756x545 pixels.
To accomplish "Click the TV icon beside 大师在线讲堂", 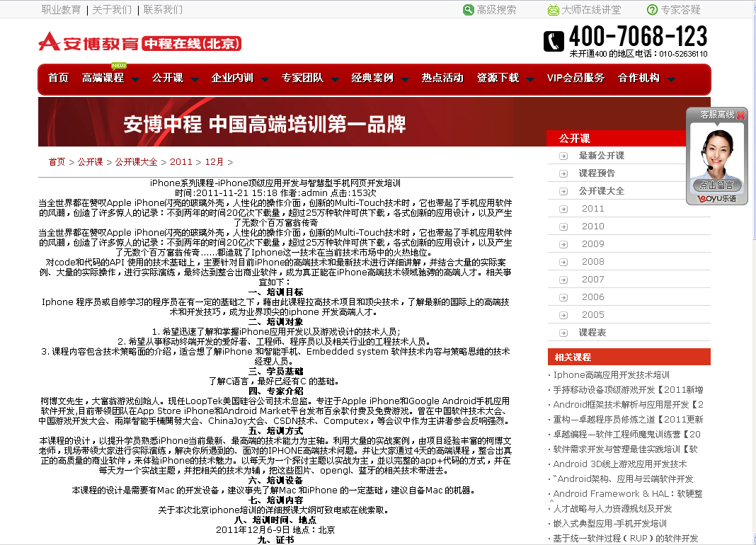I will point(554,10).
